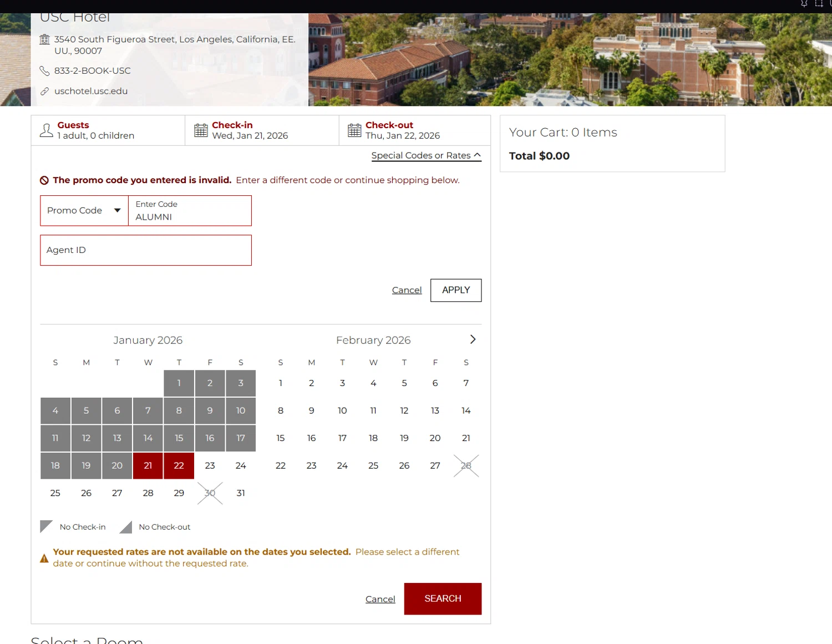Click the 833-2-BOOK-USC phone number

click(x=93, y=71)
